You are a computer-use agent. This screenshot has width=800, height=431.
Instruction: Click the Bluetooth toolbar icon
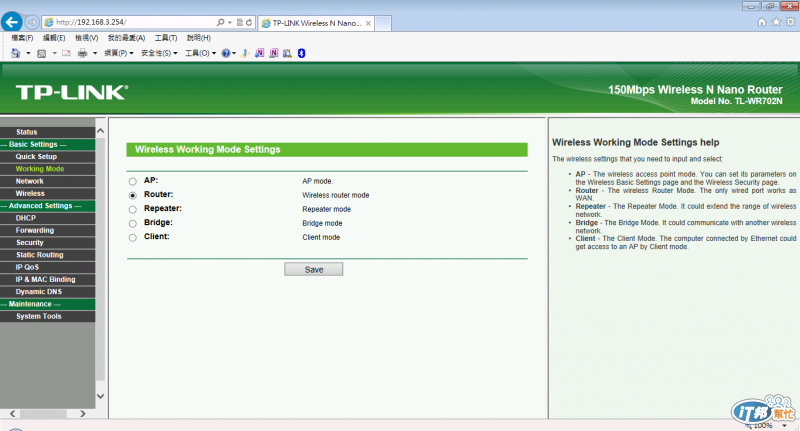302,53
